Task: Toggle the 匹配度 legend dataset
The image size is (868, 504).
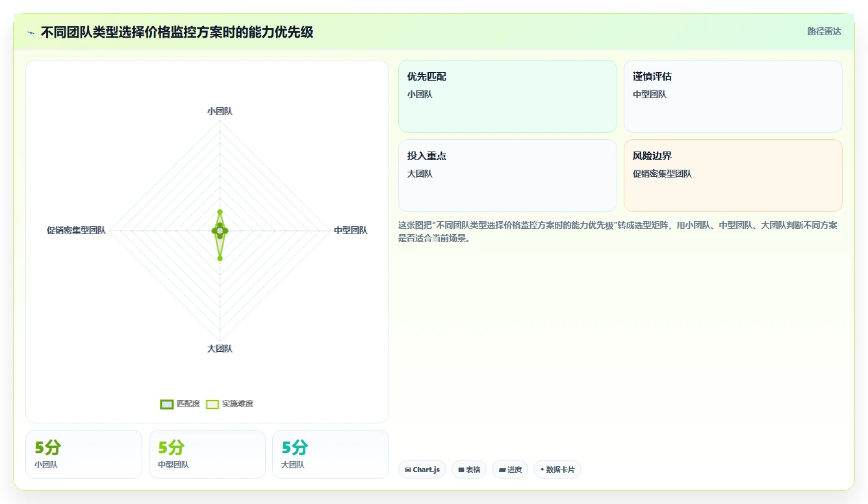Action: (180, 404)
